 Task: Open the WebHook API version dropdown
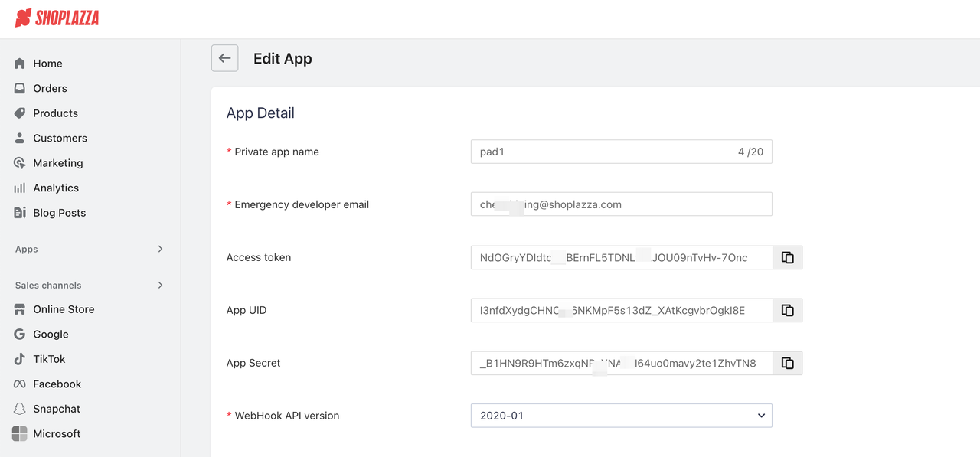point(621,416)
